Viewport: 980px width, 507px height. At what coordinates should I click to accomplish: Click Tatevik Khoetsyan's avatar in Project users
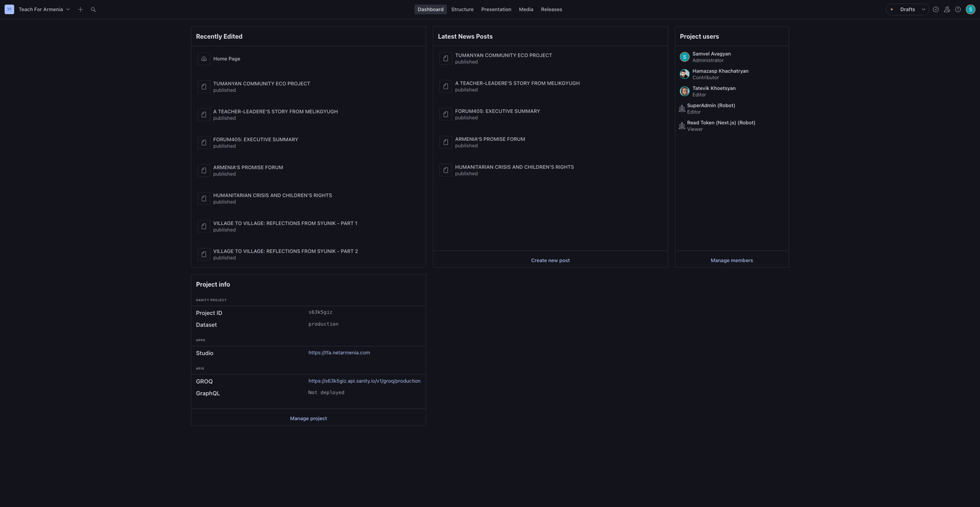click(x=684, y=91)
